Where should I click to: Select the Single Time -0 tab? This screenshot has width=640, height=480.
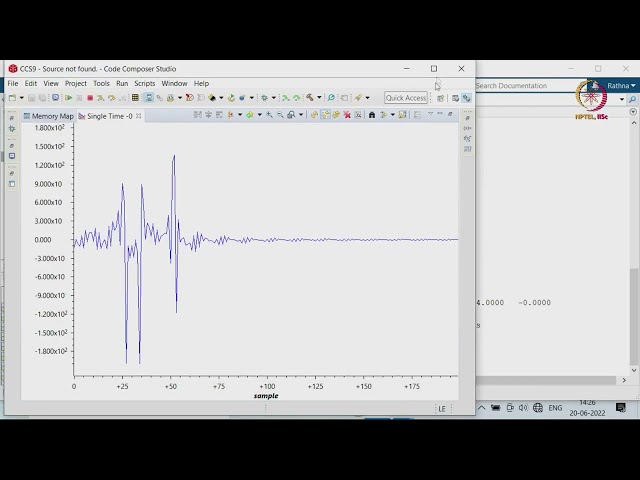tap(109, 116)
